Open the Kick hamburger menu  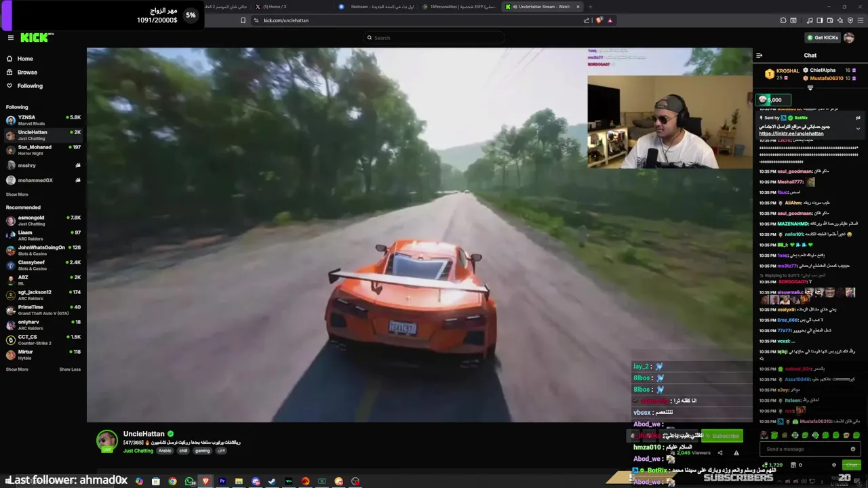[x=11, y=38]
